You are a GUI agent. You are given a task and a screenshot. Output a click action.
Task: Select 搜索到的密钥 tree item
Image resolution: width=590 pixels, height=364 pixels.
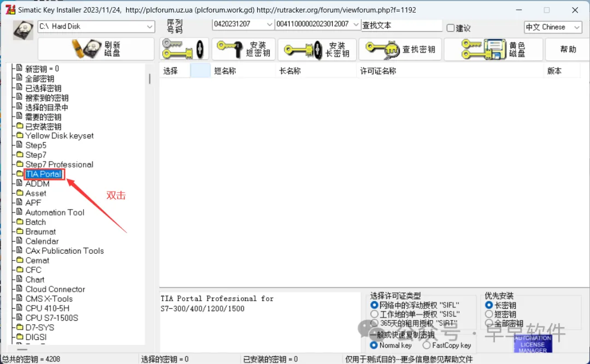[46, 98]
